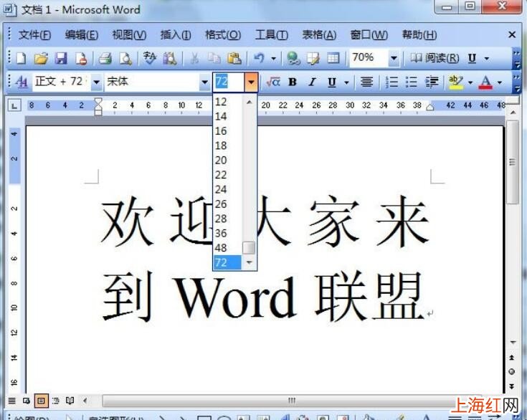Switch to web layout view
Image resolution: width=527 pixels, height=420 pixels.
tap(27, 401)
